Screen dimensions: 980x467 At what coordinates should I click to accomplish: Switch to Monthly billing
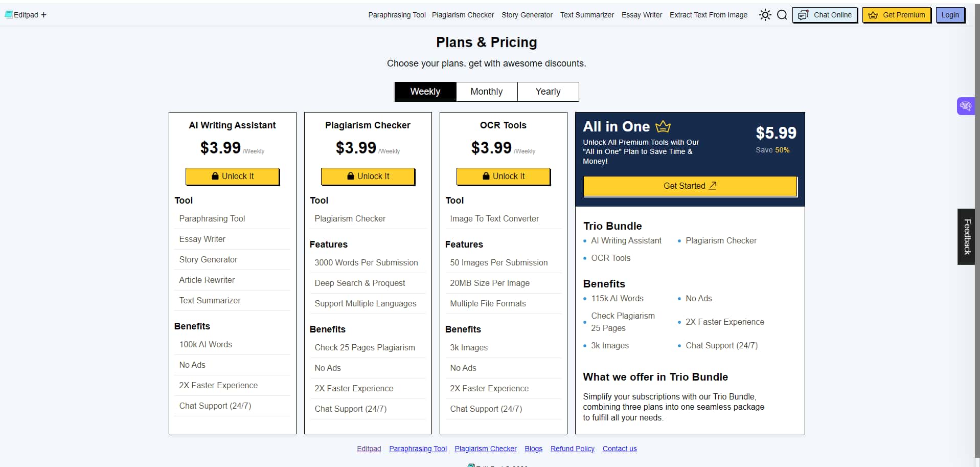[x=487, y=92]
